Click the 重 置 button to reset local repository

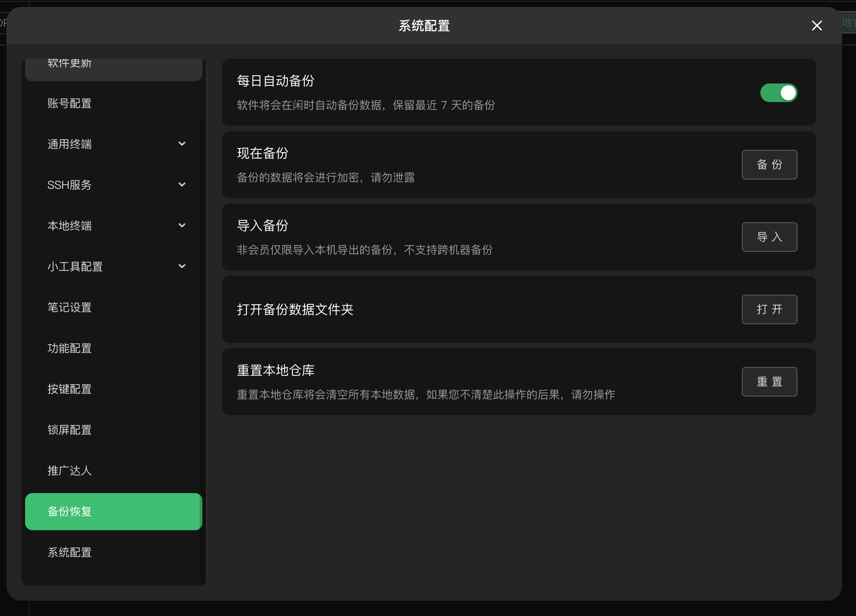click(x=769, y=381)
